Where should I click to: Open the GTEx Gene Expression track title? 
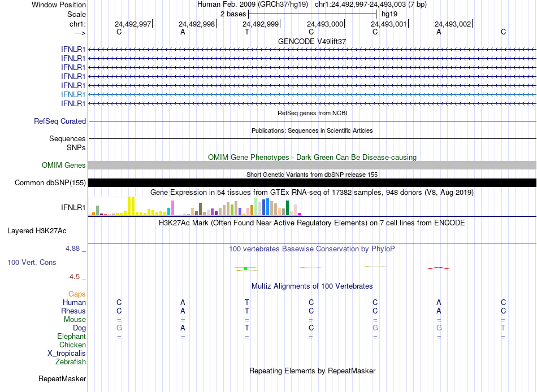[312, 193]
